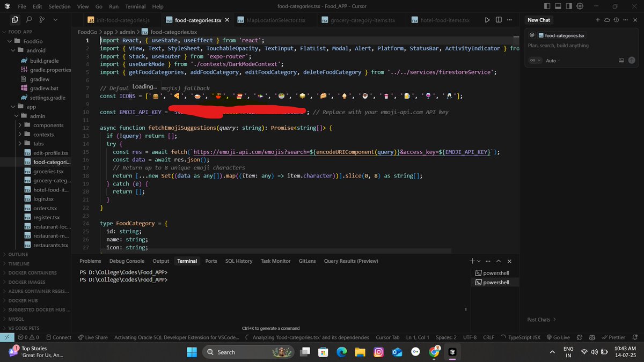Image resolution: width=644 pixels, height=362 pixels.
Task: Switch to SQL History tab
Action: [239, 261]
